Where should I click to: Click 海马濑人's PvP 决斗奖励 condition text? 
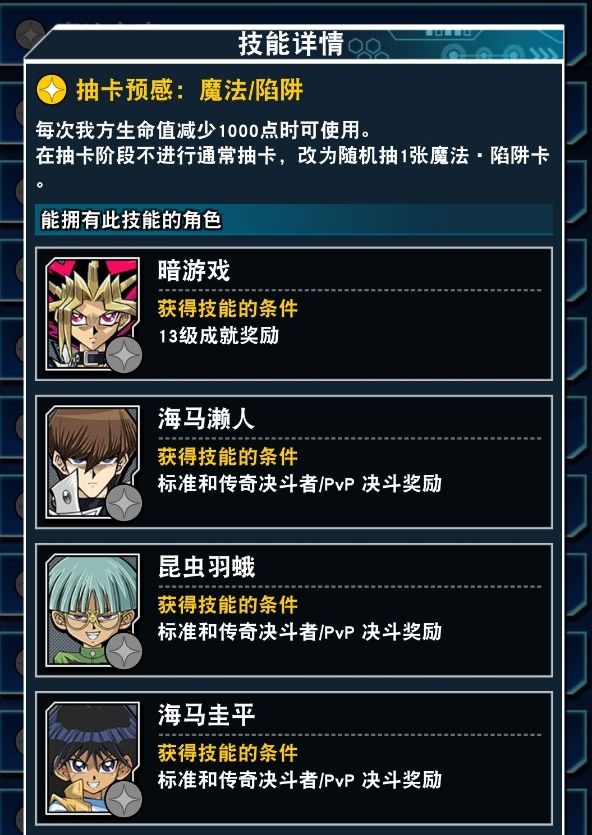pyautogui.click(x=300, y=484)
